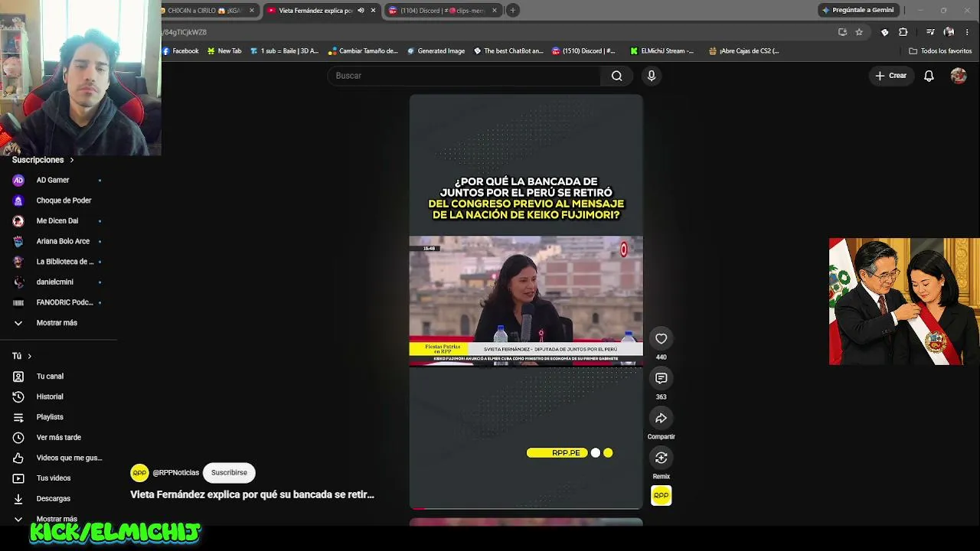Click the RPP sound badge beside Short
This screenshot has height=551, width=980.
661,496
